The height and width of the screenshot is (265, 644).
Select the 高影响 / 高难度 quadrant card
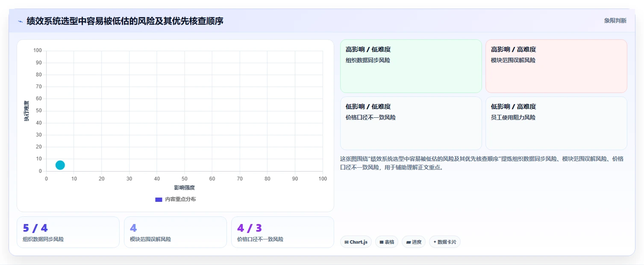click(x=556, y=66)
